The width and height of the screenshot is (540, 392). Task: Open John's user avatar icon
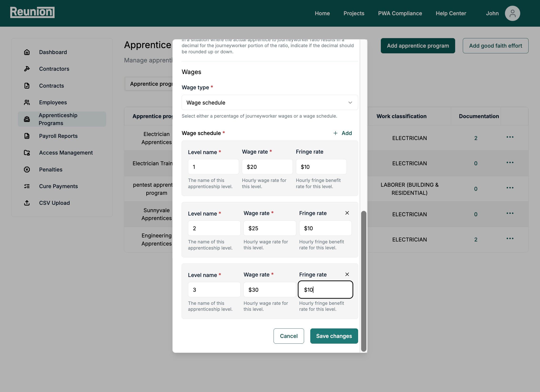(512, 13)
